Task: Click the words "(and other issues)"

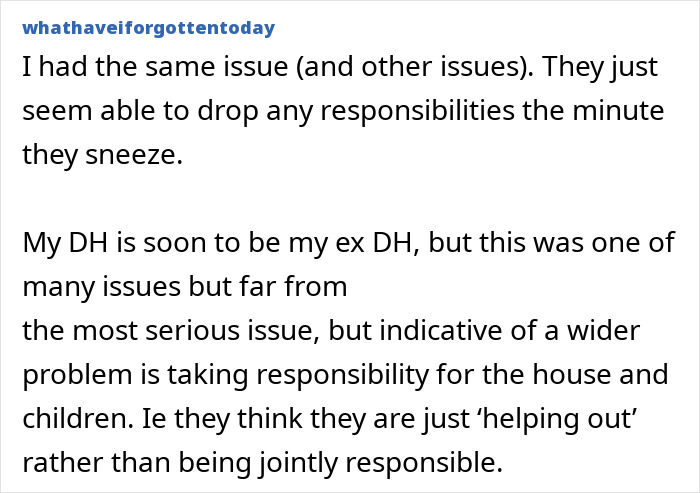Action: point(383,68)
